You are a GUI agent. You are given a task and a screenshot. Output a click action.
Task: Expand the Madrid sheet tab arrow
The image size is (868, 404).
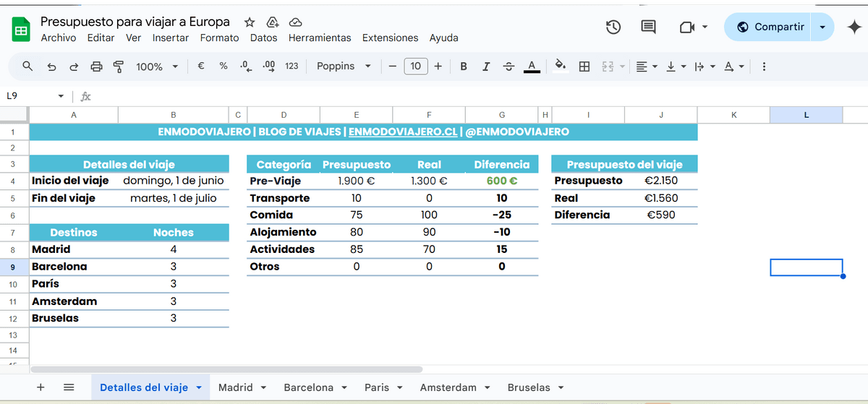pos(263,388)
